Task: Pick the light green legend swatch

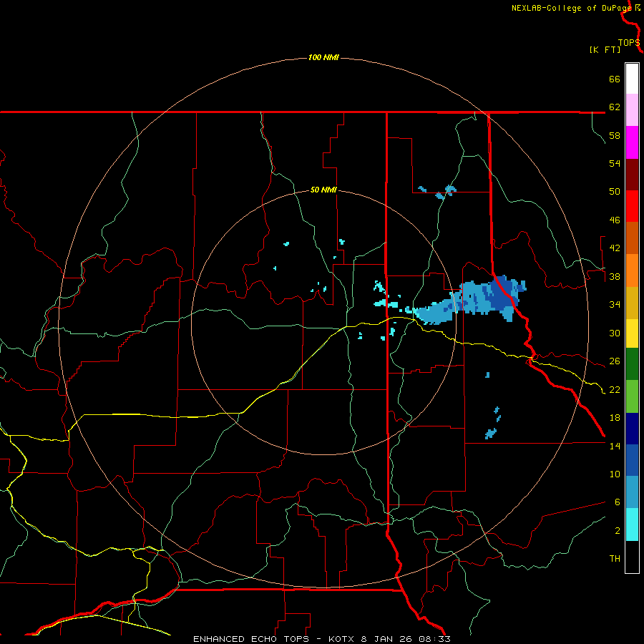Action: [x=632, y=396]
